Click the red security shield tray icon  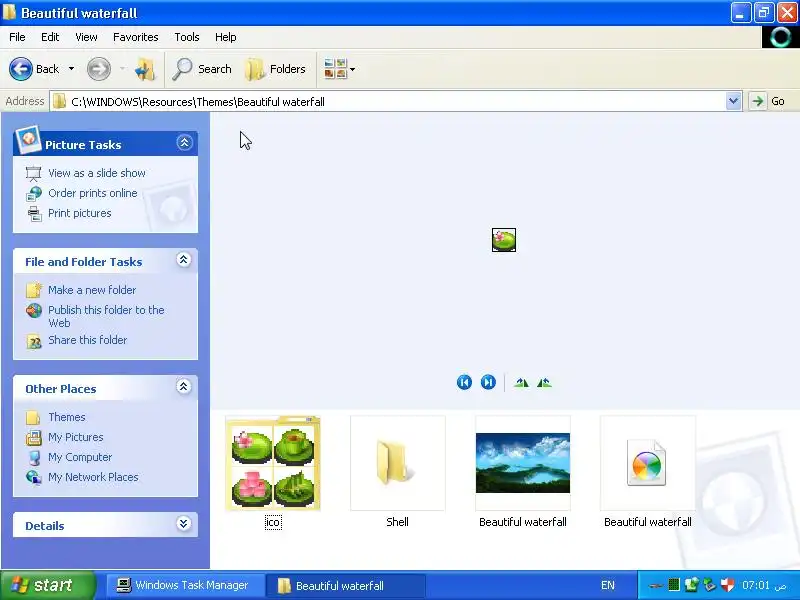tap(728, 585)
